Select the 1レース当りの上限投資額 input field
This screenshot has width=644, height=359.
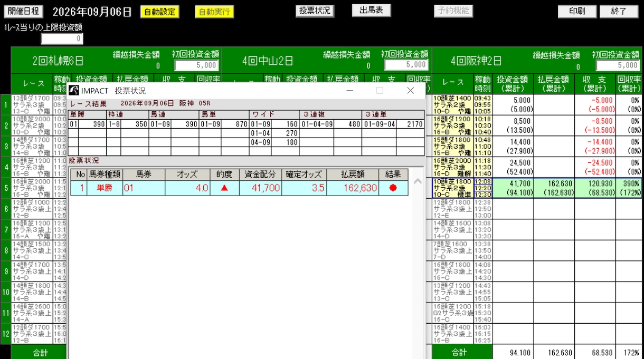(62, 39)
